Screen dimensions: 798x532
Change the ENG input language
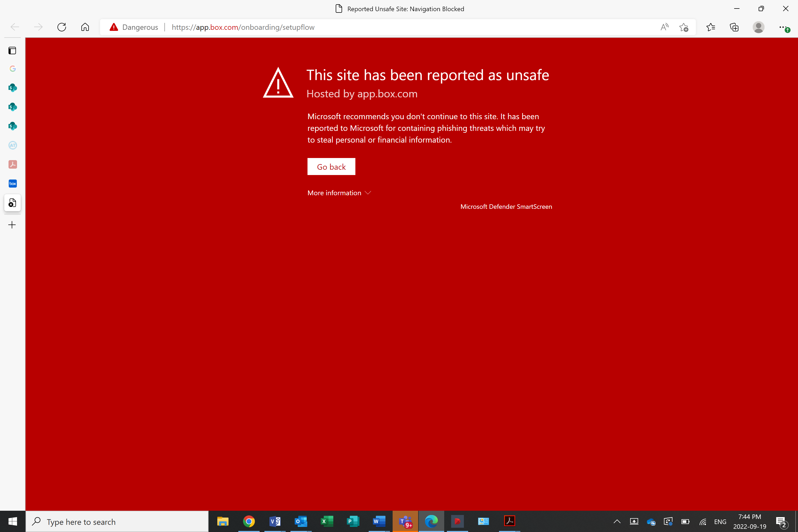pos(720,522)
